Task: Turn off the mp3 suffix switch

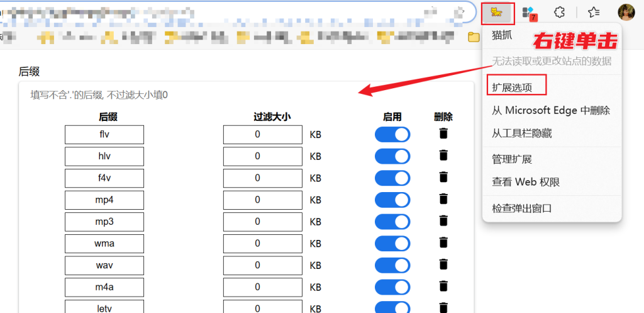Action: (x=392, y=221)
